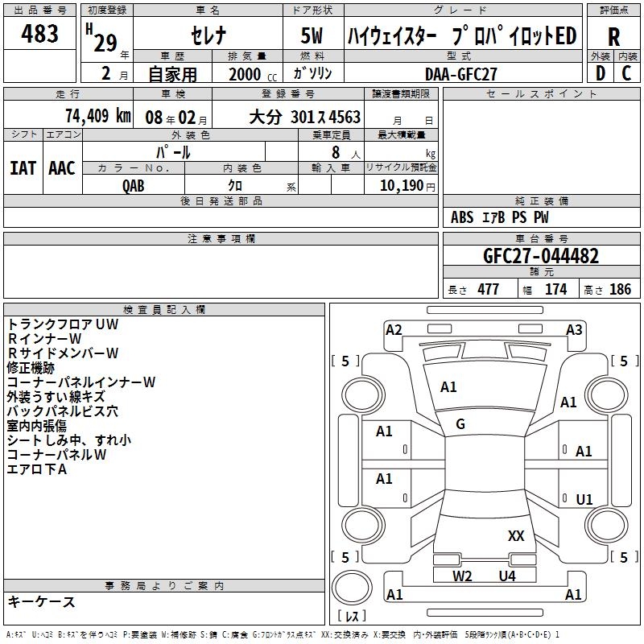This screenshot has height=644, width=644.
Task: Select the G mark on the windshield
Action: tap(460, 424)
